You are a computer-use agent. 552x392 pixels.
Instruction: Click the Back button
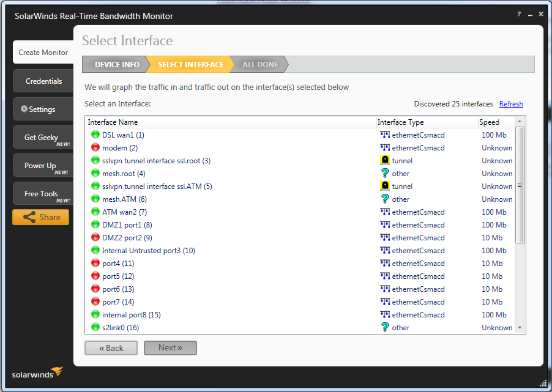pyautogui.click(x=111, y=348)
